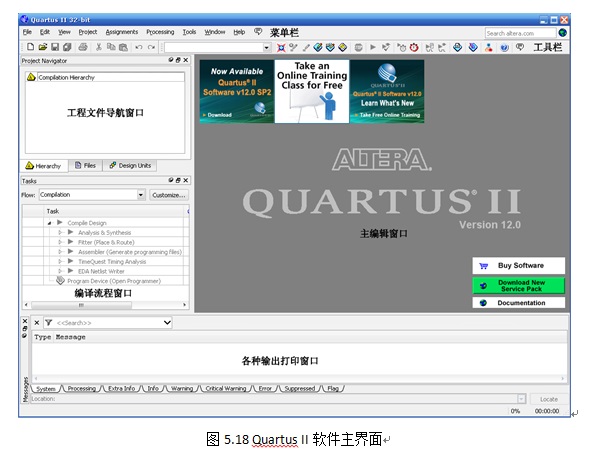Viewport: 606px width, 452px height.
Task: Click the Save floppy disk icon
Action: (55, 47)
